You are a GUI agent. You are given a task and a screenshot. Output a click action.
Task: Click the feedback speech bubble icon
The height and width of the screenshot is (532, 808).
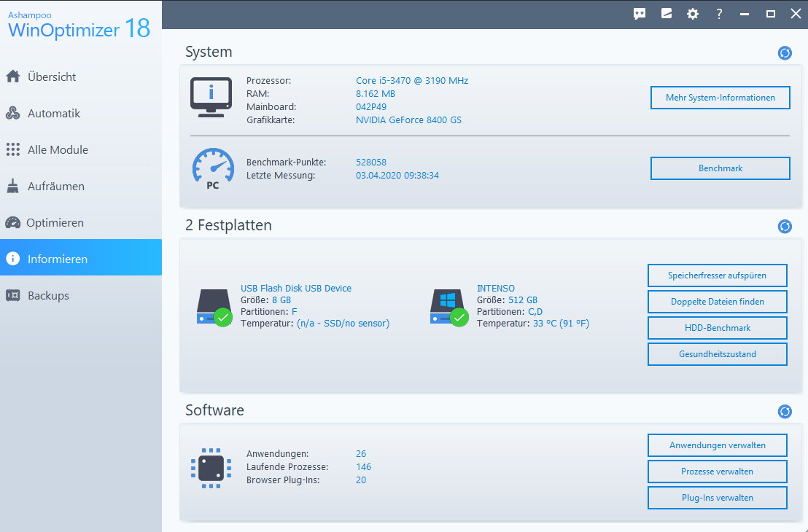[x=640, y=14]
